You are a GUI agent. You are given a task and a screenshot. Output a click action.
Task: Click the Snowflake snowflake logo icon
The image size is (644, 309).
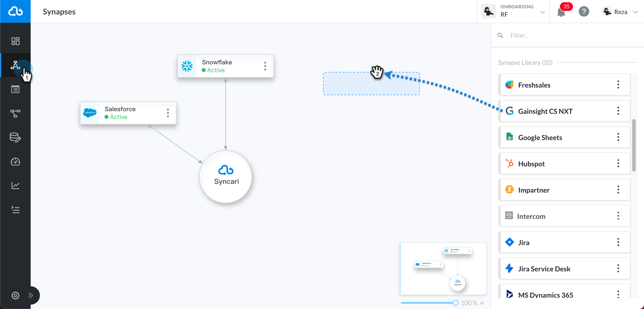(187, 66)
